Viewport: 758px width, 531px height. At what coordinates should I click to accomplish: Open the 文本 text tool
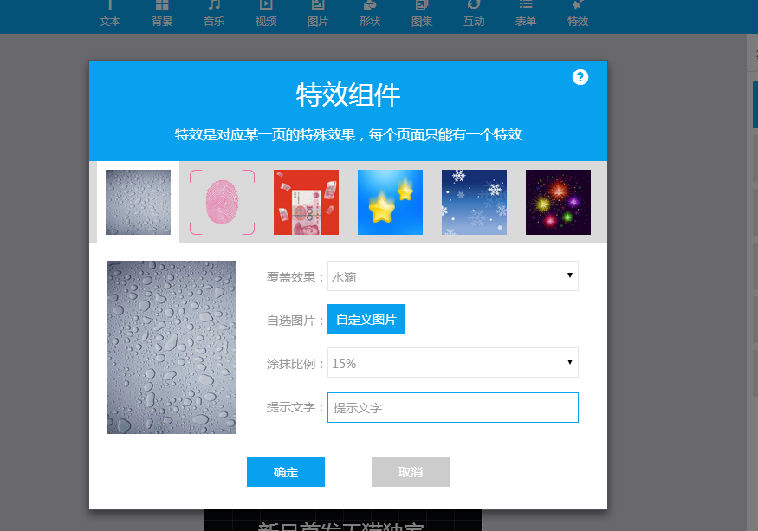coord(110,15)
